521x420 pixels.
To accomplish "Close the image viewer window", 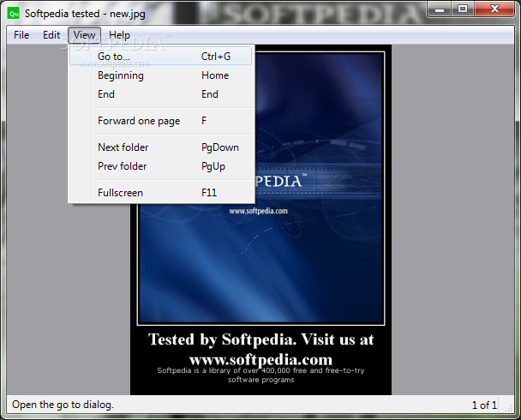I will [494, 9].
